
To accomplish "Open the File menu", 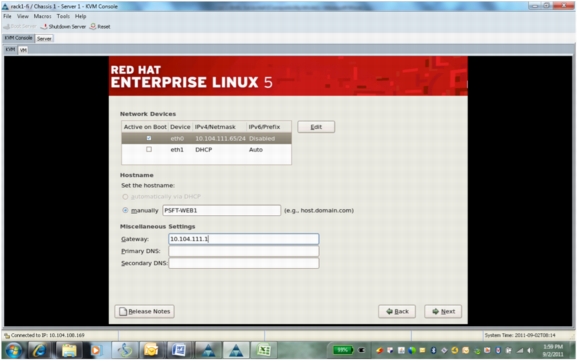I will pyautogui.click(x=7, y=16).
